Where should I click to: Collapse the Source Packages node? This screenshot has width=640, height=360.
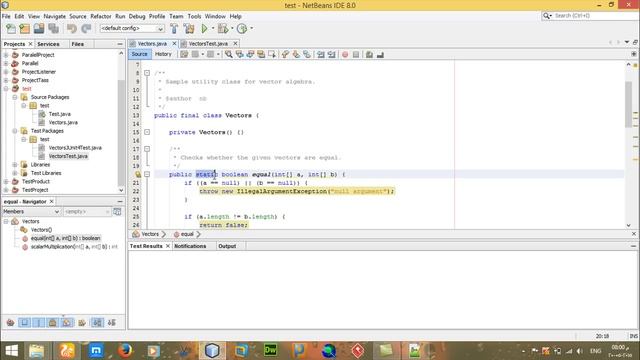pos(15,97)
